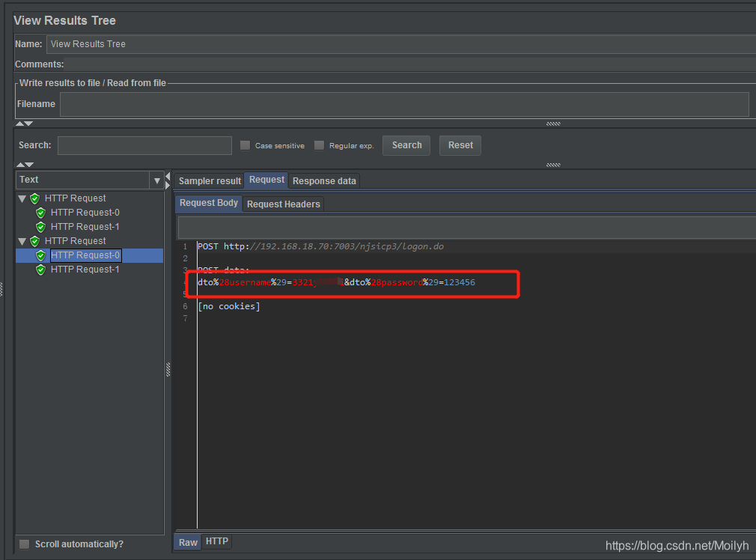The height and width of the screenshot is (560, 756).
Task: Click shield icon of highlighted HTTP Request-0
Action: [41, 255]
